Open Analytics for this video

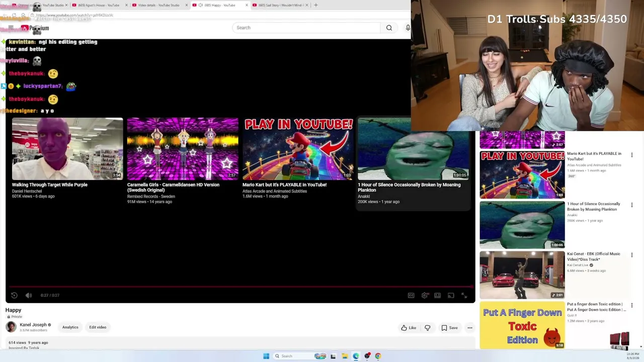tap(70, 327)
